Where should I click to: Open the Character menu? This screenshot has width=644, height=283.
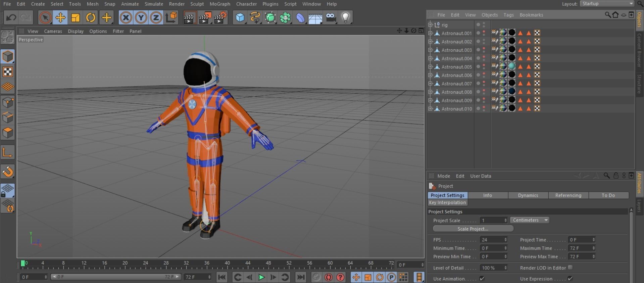[246, 4]
